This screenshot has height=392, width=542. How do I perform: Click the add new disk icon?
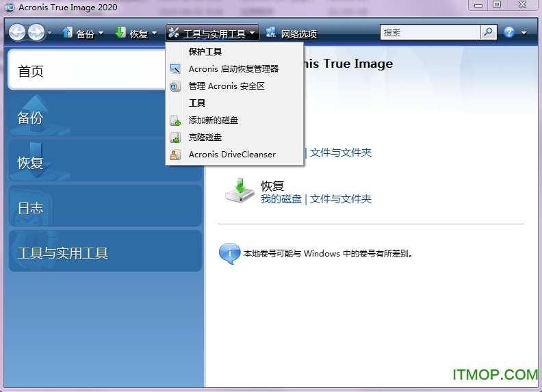click(x=175, y=120)
